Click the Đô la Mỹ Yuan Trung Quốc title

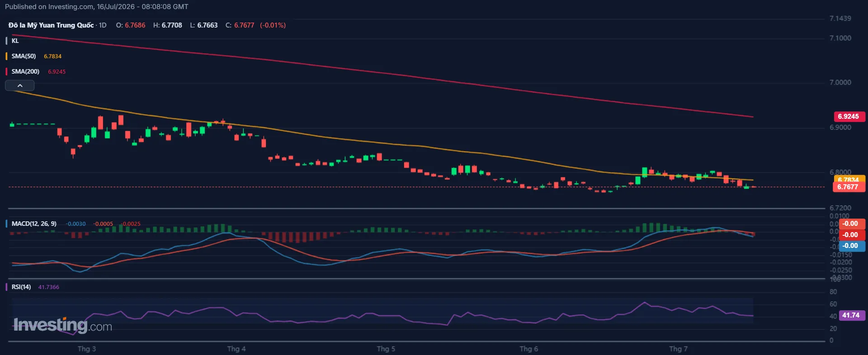[51, 25]
